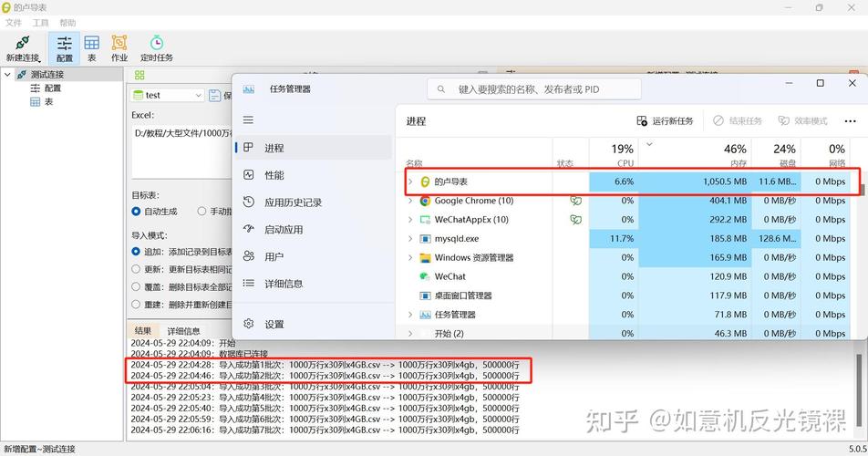Viewport: 868px width, 456px height.
Task: Click 效率模式 button
Action: click(802, 120)
